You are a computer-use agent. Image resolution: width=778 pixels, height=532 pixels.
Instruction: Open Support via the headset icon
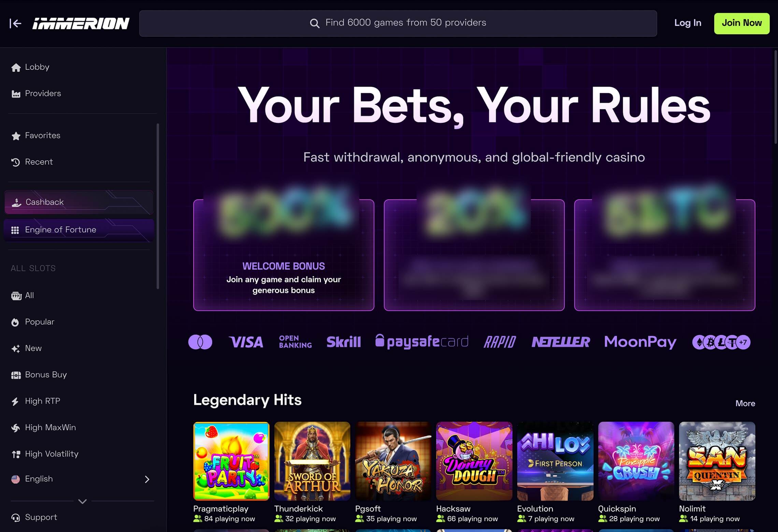pos(16,518)
